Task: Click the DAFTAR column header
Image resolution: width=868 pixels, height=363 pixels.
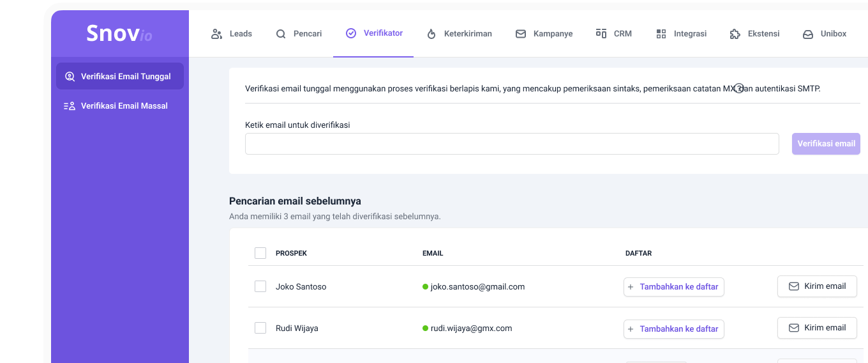Action: [x=638, y=254]
